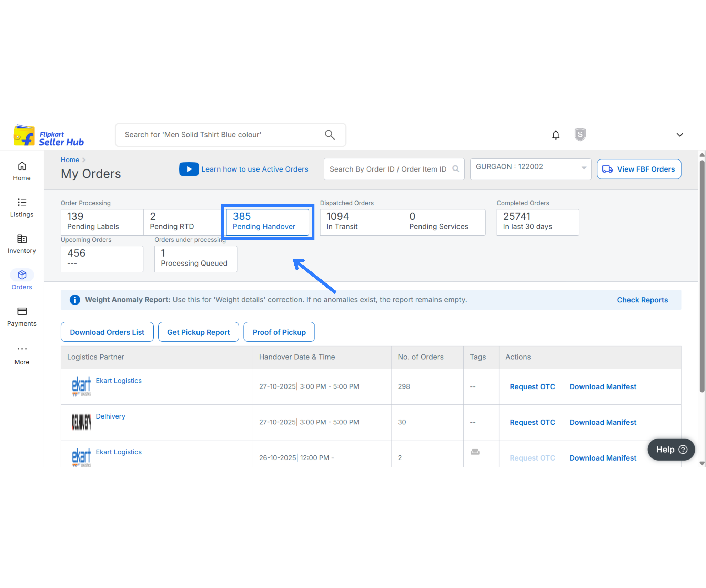Select the Pending Labels tab

[102, 222]
